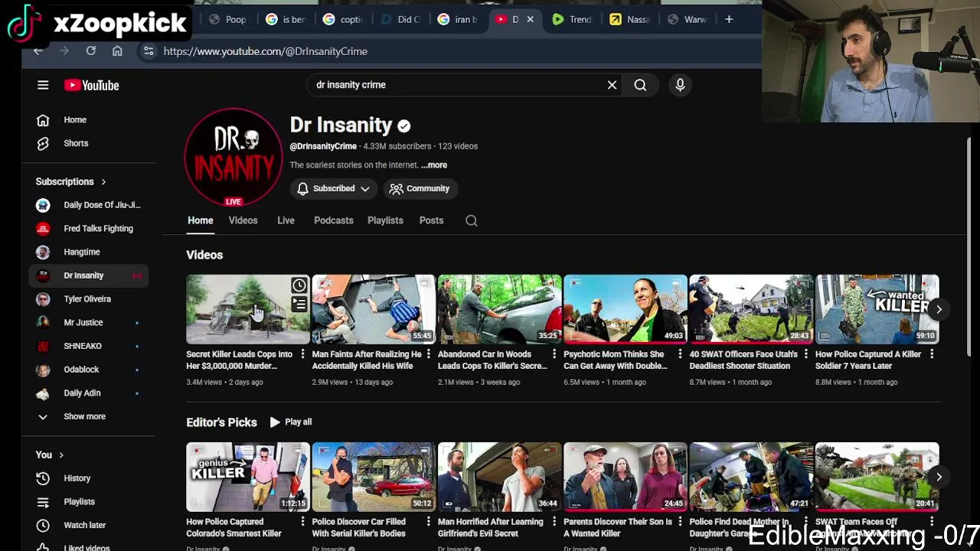Open the Playlists channel tab
This screenshot has width=980, height=551.
pyautogui.click(x=385, y=220)
